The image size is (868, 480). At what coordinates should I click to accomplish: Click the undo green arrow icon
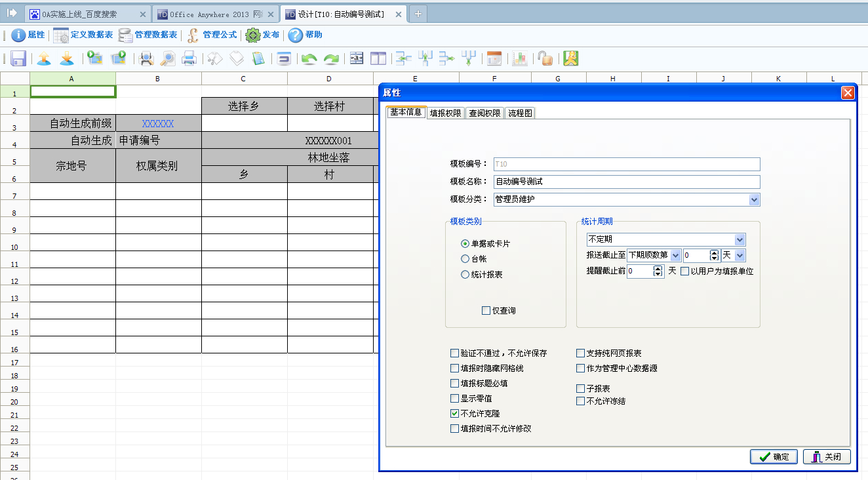309,58
